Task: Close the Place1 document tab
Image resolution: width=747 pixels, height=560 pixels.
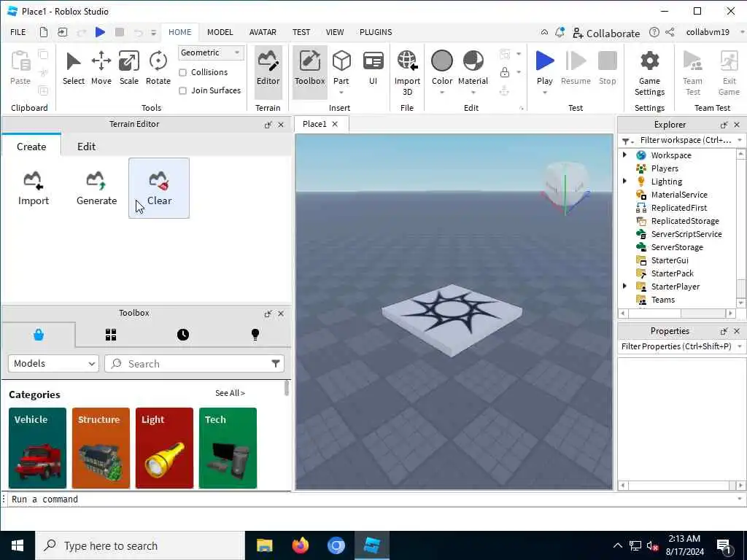Action: [x=335, y=124]
